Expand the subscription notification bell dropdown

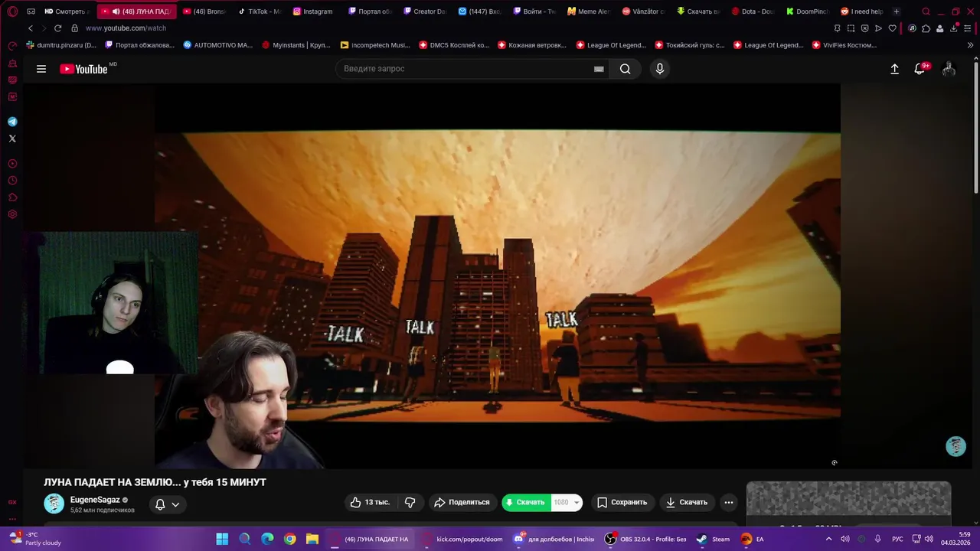167,504
